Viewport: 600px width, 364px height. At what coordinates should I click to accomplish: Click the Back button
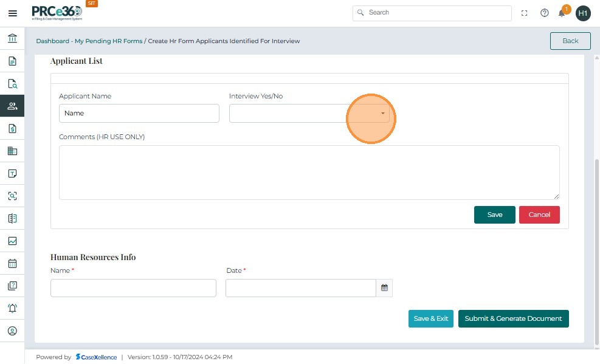[x=570, y=41]
